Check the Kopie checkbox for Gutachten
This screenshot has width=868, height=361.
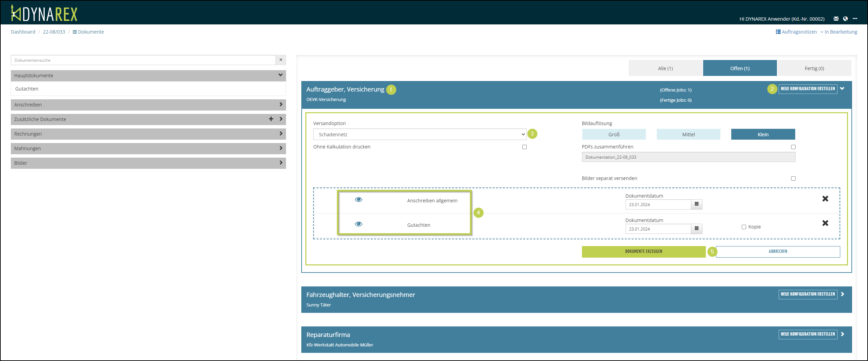pos(744,227)
